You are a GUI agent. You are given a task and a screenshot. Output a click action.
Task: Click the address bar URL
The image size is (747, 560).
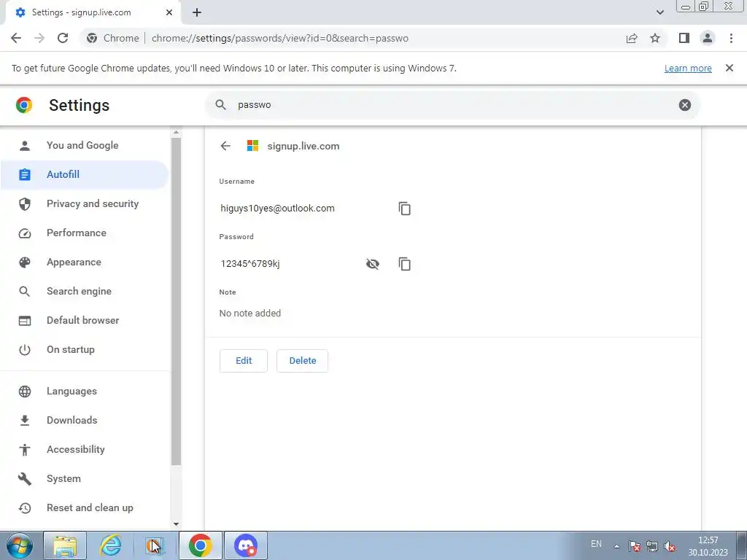pyautogui.click(x=280, y=38)
